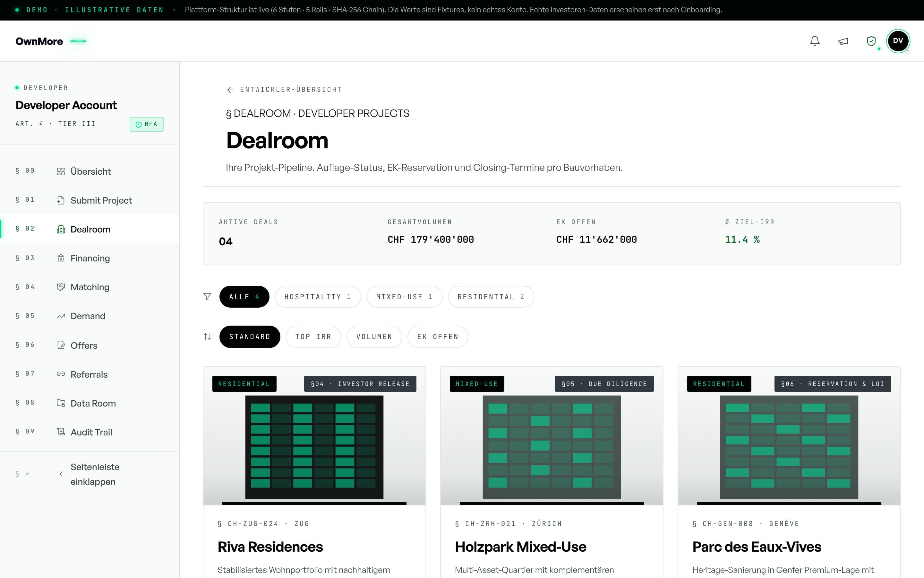The image size is (924, 578).
Task: Click the §06 · Reservation & LOI badge
Action: (x=833, y=384)
